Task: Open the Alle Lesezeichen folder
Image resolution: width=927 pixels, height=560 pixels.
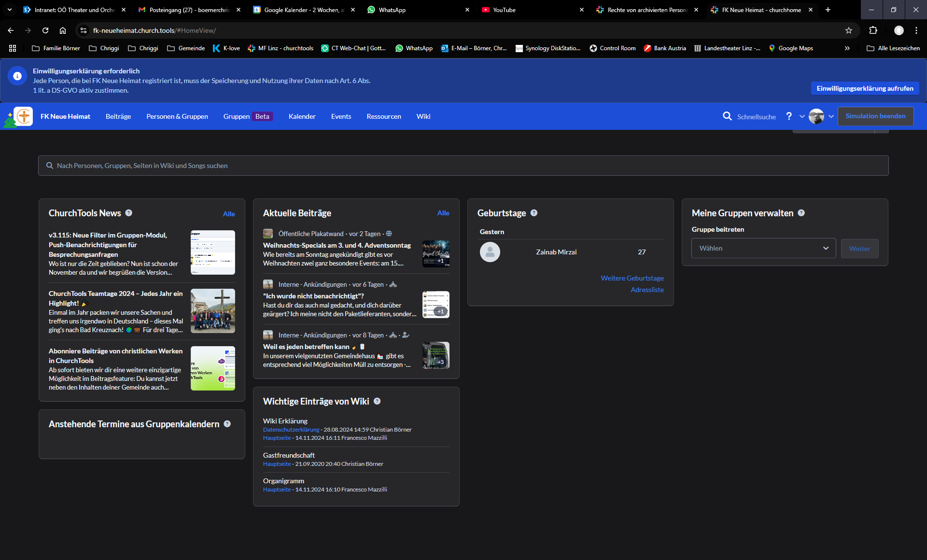Action: [x=893, y=48]
